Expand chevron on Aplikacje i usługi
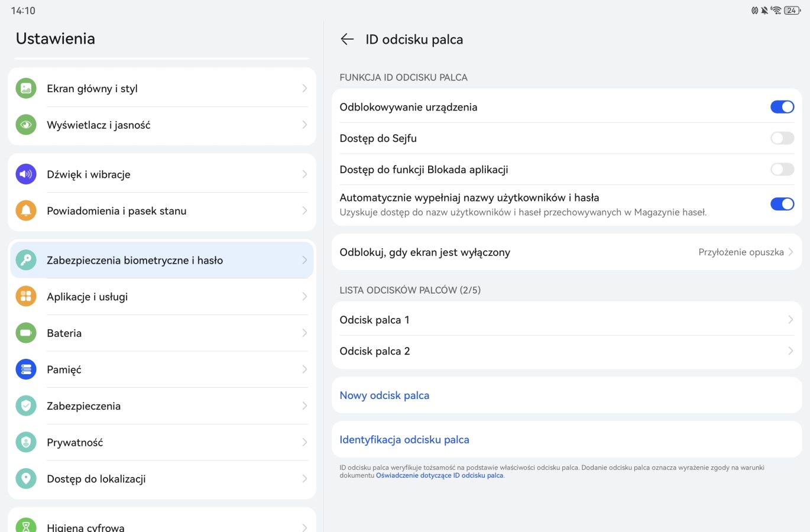 coord(304,297)
